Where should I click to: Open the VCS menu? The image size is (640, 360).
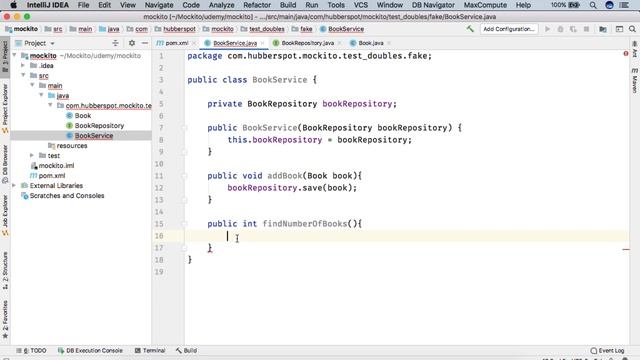pyautogui.click(x=360, y=5)
